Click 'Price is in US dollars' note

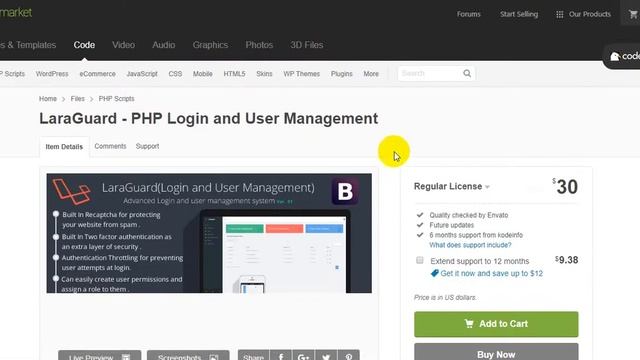click(445, 298)
